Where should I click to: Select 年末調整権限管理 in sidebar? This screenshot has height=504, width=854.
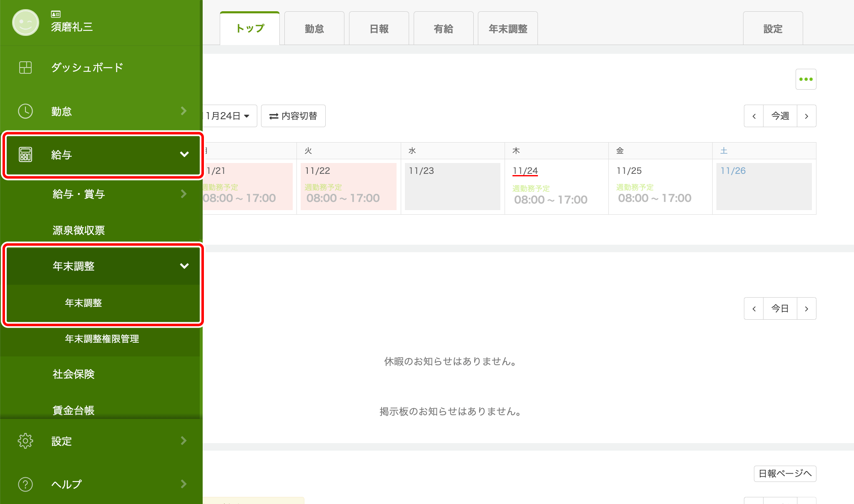point(102,339)
